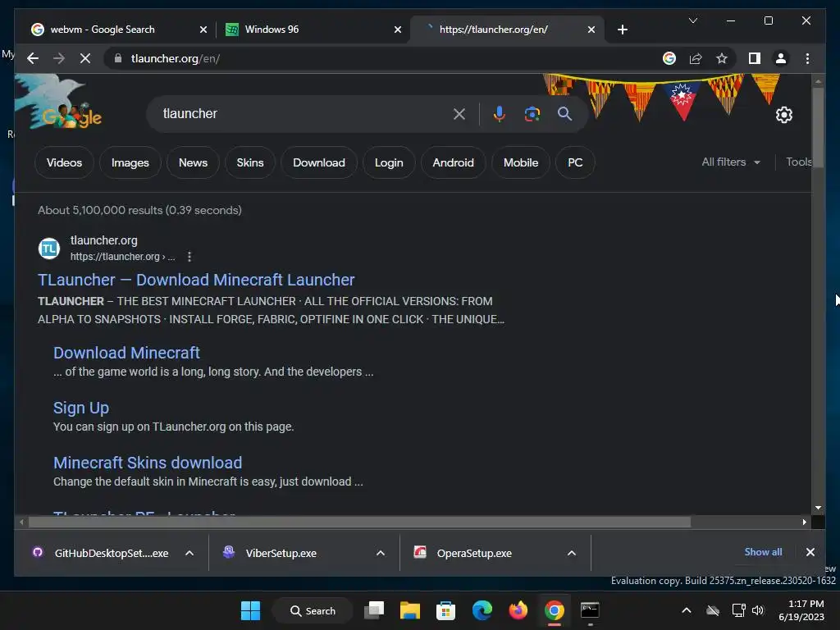
Task: Click the address bar URL
Action: (176, 58)
